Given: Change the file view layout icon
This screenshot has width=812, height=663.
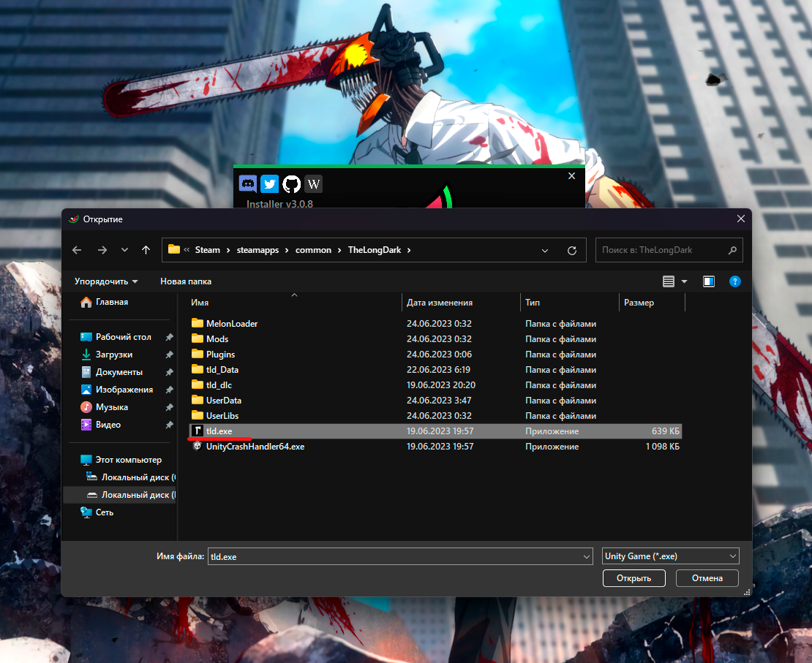Looking at the screenshot, I should [669, 281].
